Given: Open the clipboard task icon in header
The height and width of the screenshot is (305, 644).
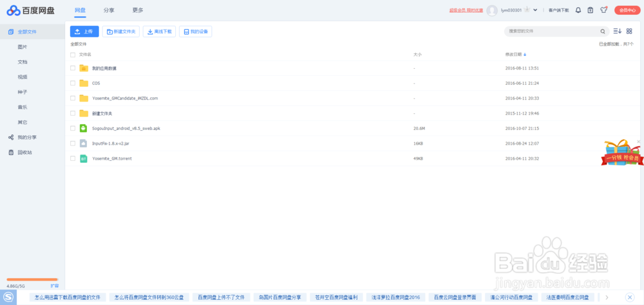Looking at the screenshot, I should pyautogui.click(x=590, y=10).
